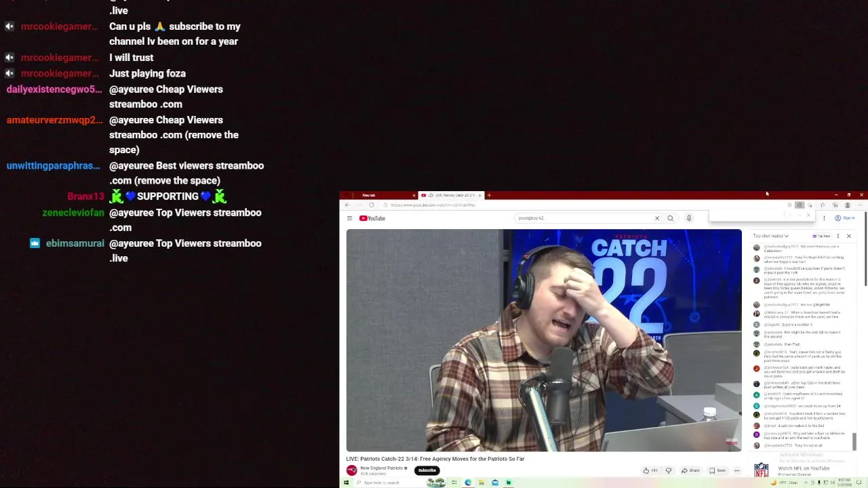Open the browser profile icon
Screen dimensions: 868x488
(x=847, y=205)
